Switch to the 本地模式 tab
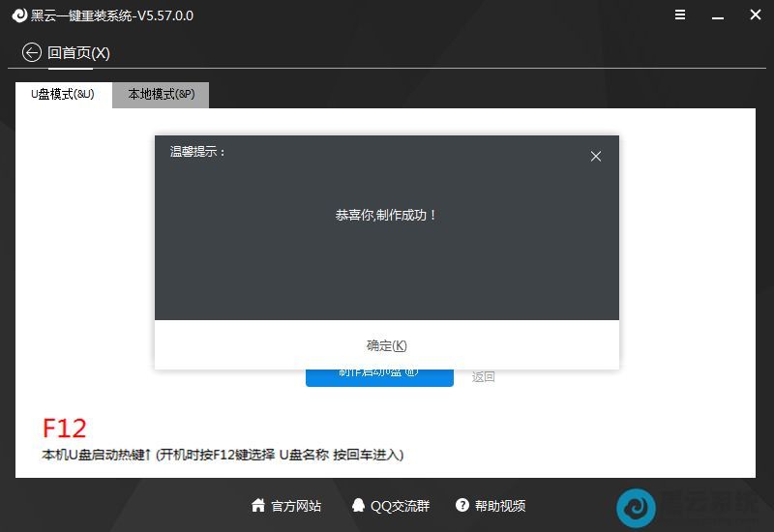The image size is (774, 532). [161, 95]
